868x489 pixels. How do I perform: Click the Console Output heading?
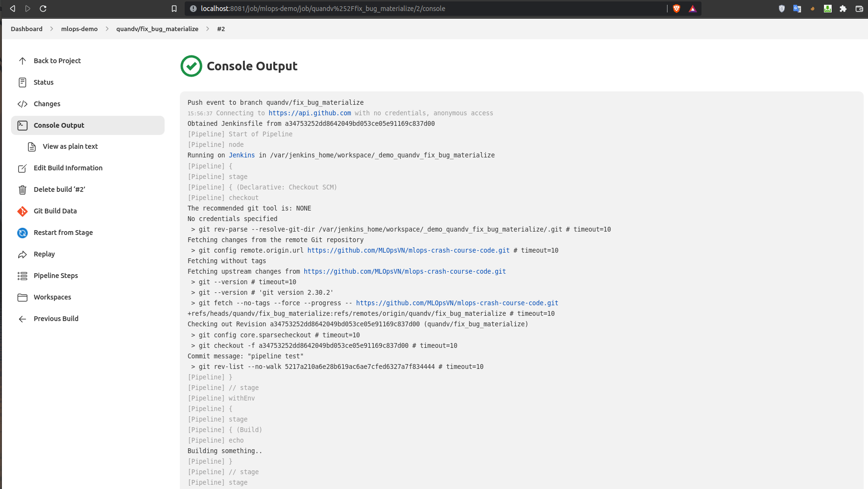(252, 66)
